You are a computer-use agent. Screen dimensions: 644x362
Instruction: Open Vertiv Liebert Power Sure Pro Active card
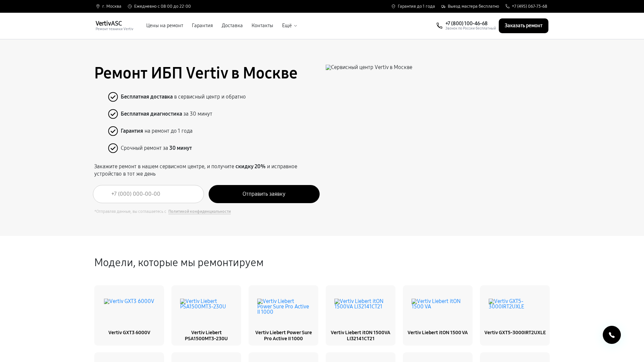click(283, 315)
